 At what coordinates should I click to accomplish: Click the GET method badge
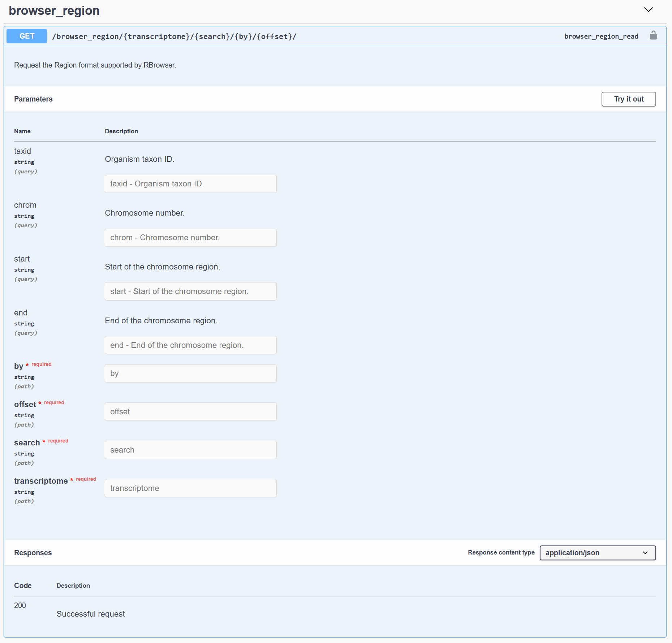(x=27, y=36)
